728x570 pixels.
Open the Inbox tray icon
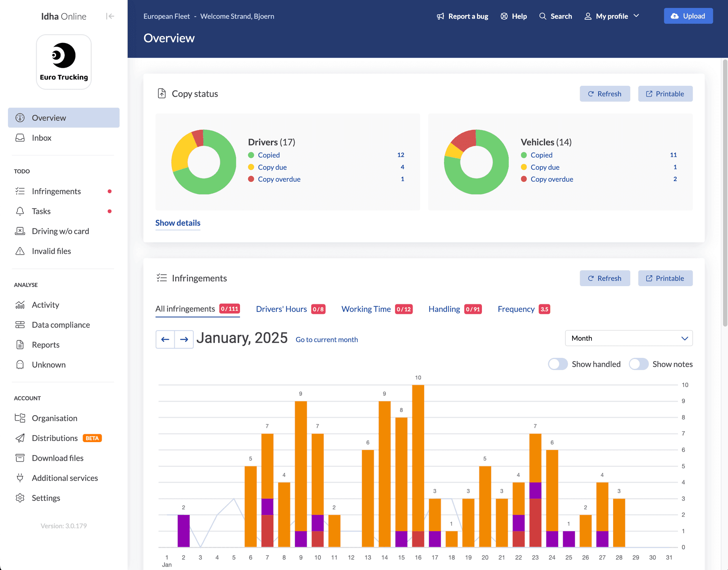click(20, 138)
